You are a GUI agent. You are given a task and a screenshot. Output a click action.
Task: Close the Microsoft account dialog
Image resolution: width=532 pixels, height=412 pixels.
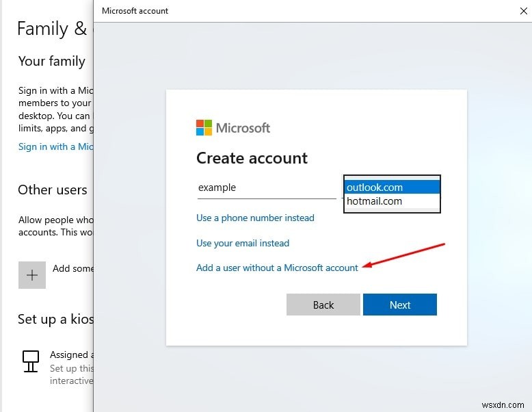(524, 11)
